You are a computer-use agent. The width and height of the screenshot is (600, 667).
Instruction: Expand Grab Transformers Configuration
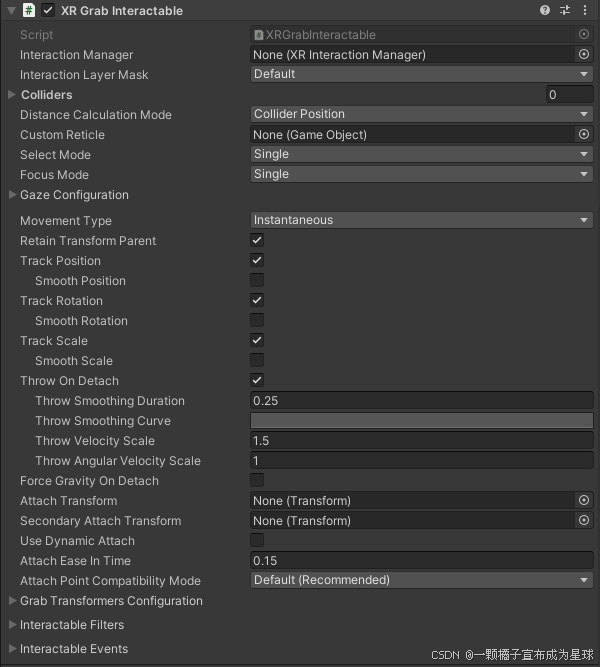(12, 600)
